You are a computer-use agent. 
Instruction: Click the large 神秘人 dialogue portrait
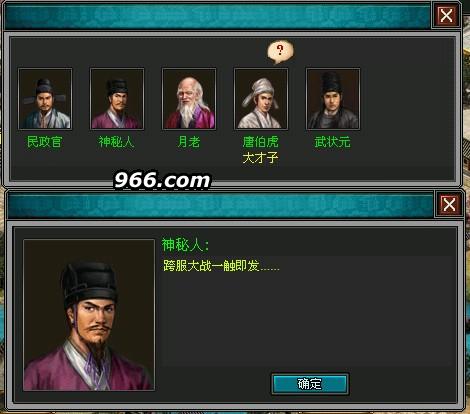[x=89, y=315]
